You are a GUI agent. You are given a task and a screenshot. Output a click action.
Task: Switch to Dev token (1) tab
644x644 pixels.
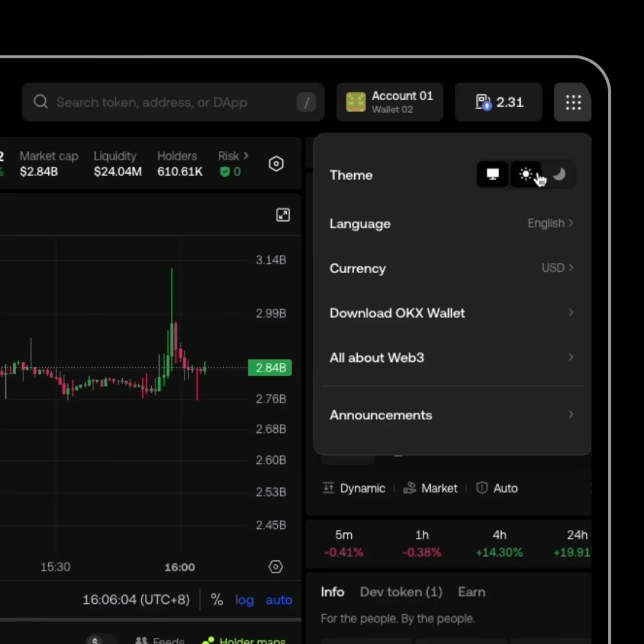[x=401, y=592]
